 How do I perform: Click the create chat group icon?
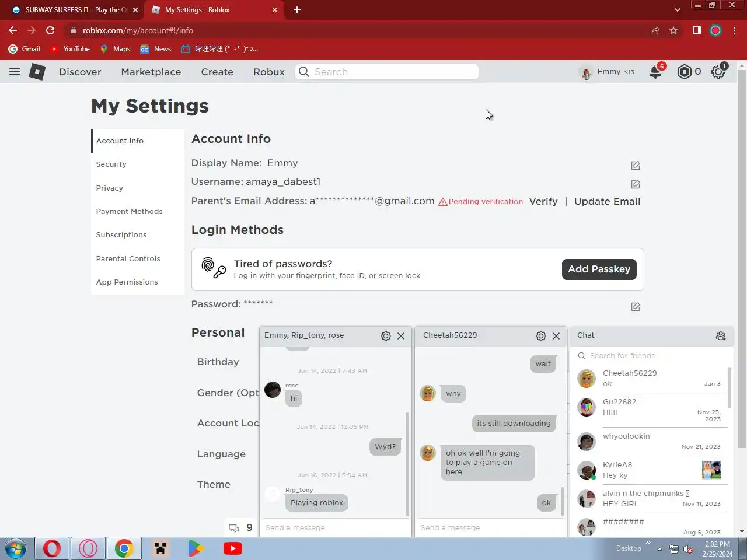click(721, 335)
